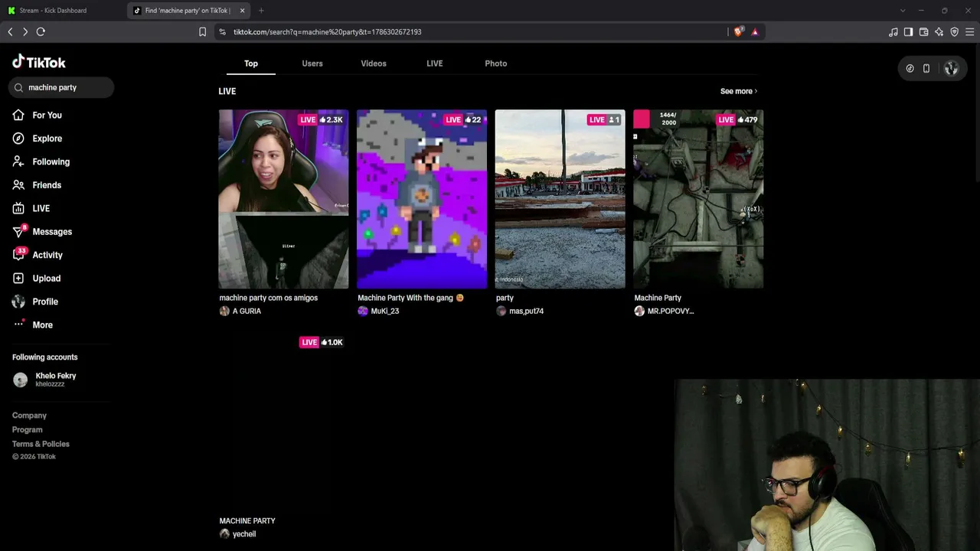Close the TikTok browser tab

(242, 11)
